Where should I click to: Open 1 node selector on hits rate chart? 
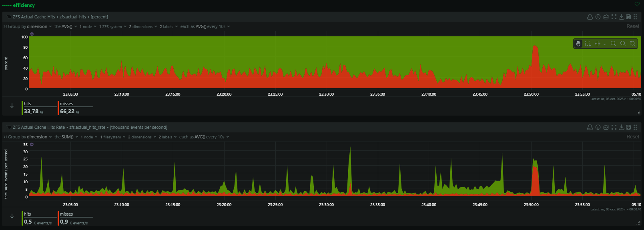(x=89, y=137)
